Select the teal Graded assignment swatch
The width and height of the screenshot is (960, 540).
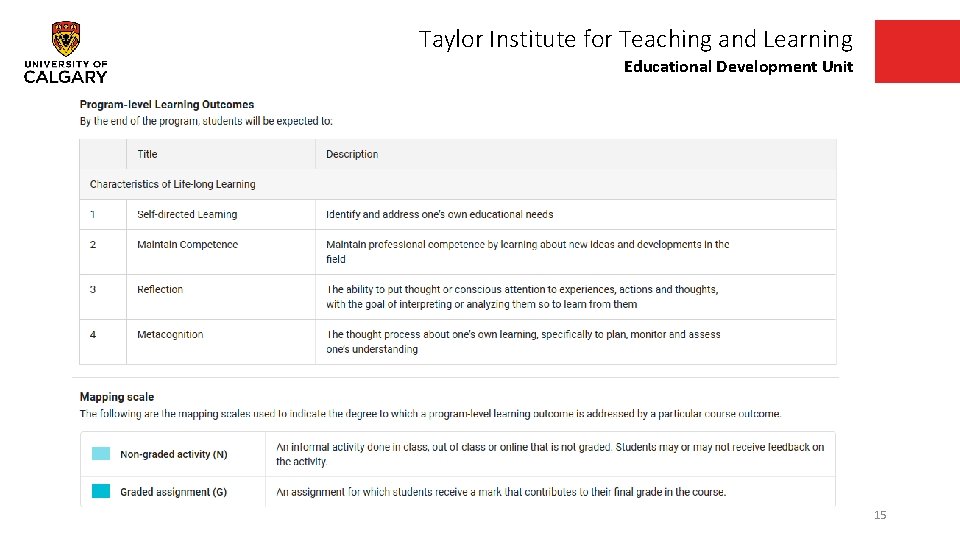pyautogui.click(x=101, y=491)
